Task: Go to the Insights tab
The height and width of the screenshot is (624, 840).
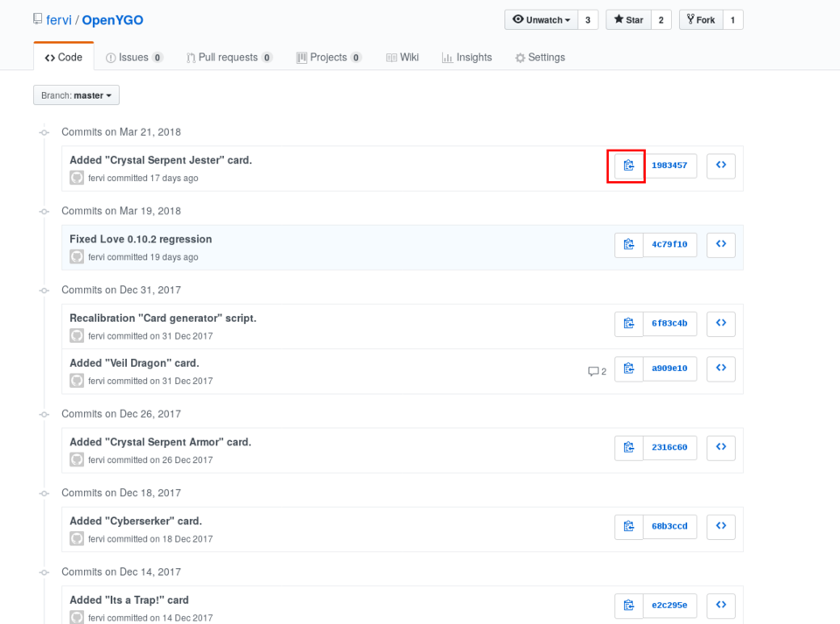Action: point(467,58)
